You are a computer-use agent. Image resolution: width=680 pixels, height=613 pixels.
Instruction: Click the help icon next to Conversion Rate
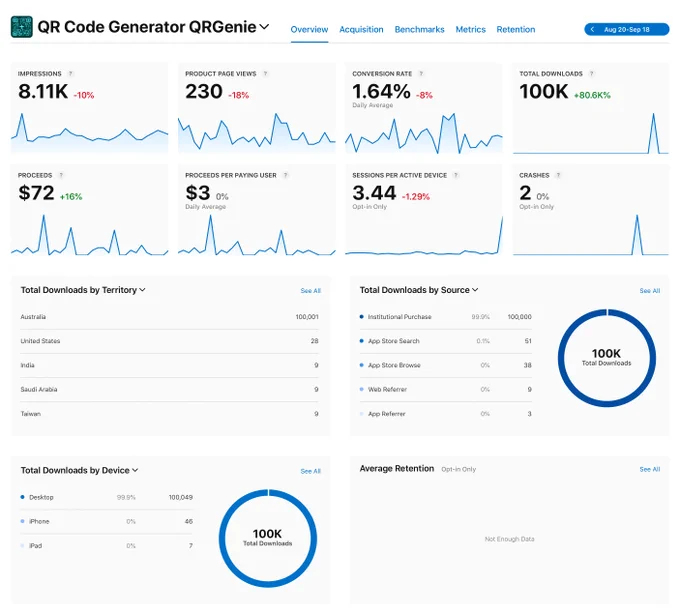click(421, 74)
